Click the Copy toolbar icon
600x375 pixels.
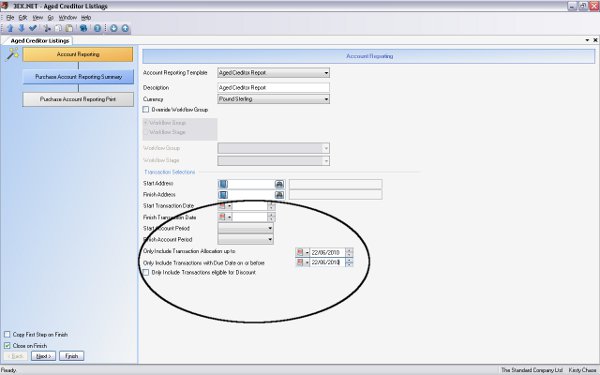click(x=58, y=28)
